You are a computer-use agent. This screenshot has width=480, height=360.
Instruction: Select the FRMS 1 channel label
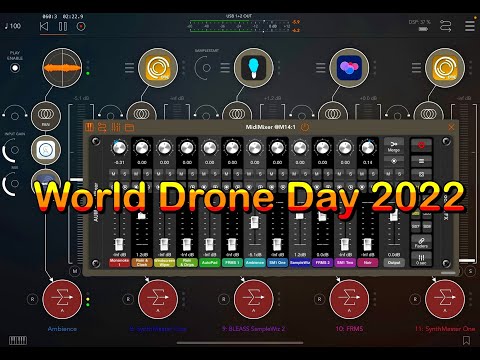tap(232, 263)
